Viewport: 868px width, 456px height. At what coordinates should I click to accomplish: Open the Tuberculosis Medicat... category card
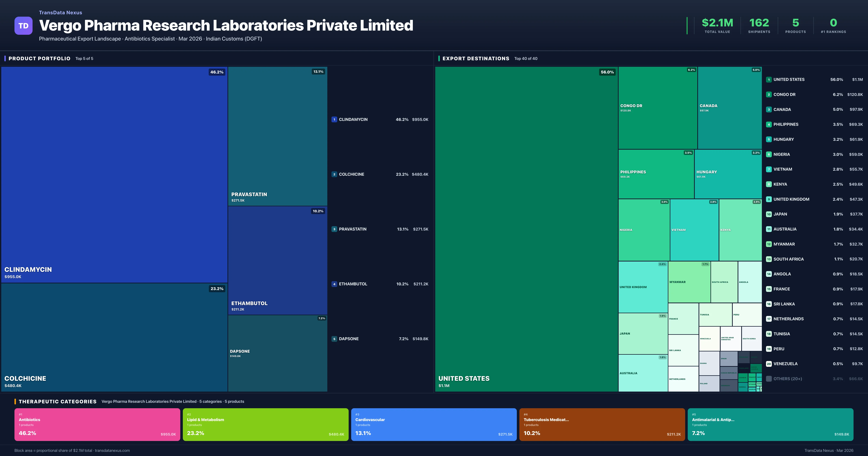[602, 424]
